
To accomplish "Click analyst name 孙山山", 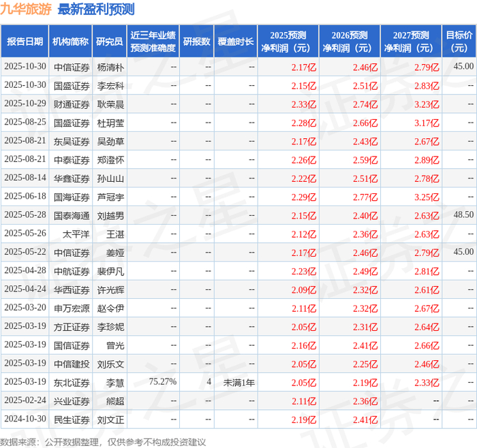I will [x=110, y=178].
